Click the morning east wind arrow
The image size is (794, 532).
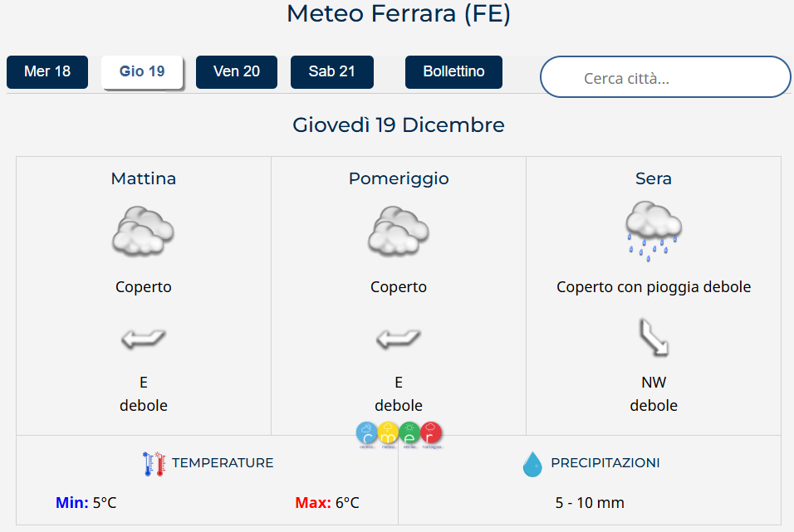coord(143,338)
